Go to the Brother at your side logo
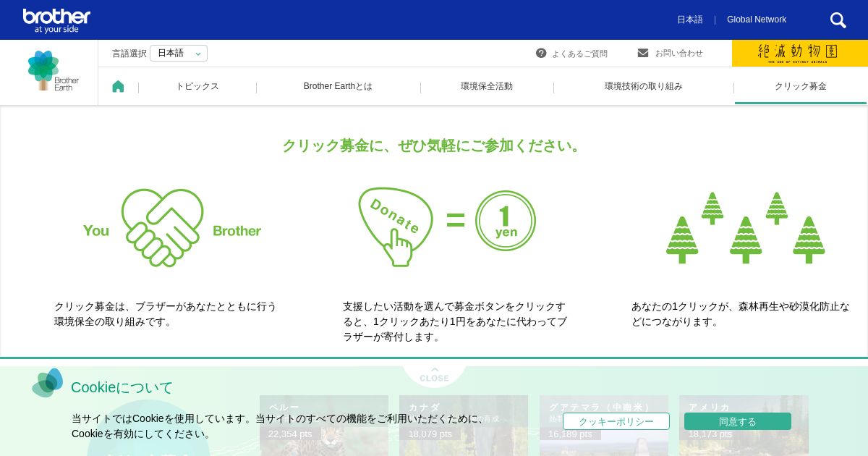The image size is (868, 456). pos(56,21)
